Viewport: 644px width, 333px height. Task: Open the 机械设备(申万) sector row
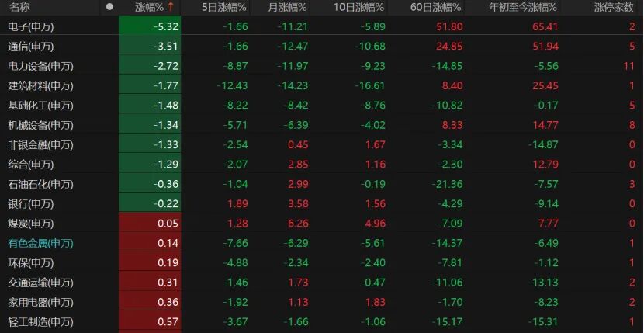(40, 125)
